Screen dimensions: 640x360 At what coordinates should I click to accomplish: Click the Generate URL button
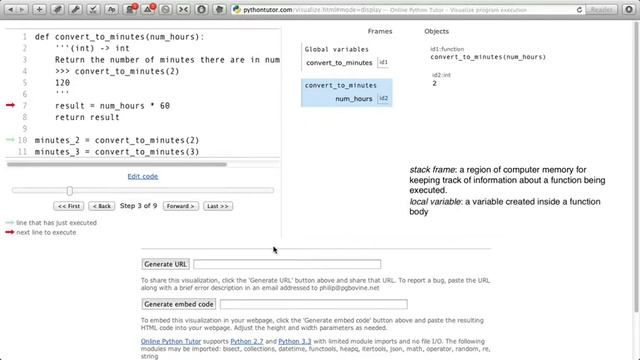click(x=165, y=264)
